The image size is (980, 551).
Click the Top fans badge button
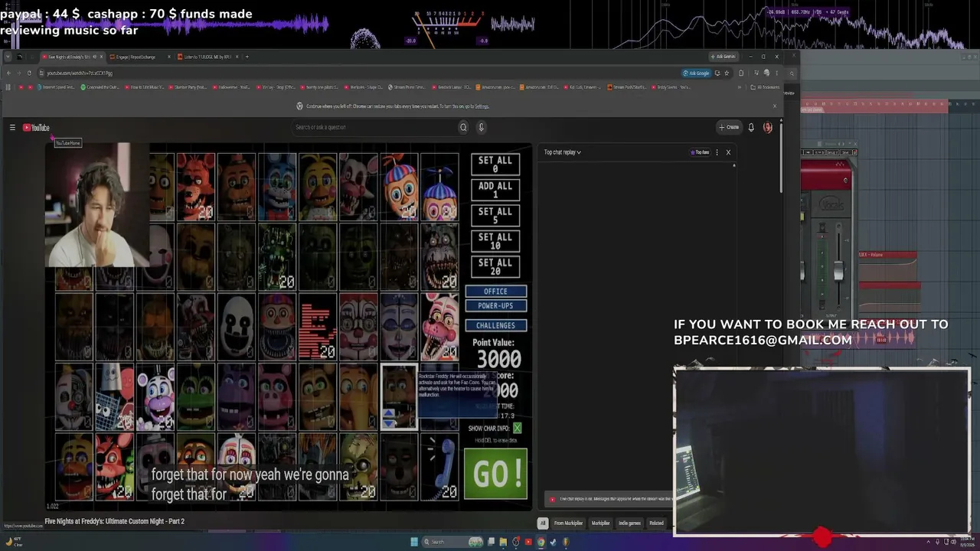(x=701, y=152)
